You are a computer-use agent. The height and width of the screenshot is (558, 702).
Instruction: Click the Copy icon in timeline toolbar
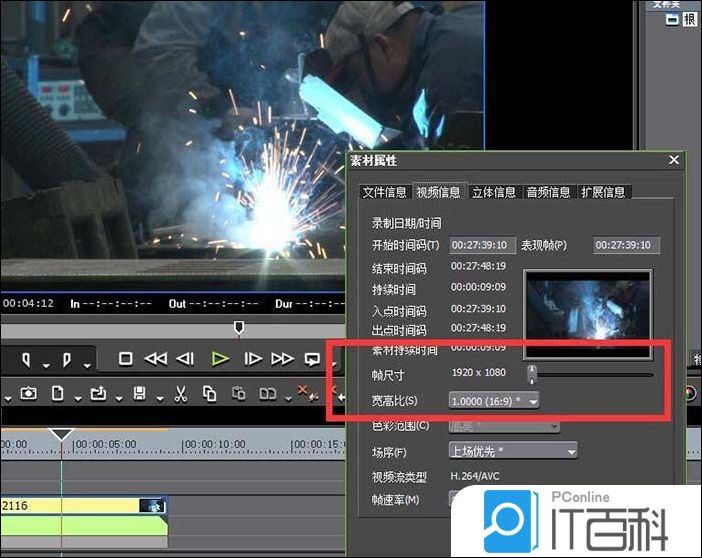tap(209, 393)
